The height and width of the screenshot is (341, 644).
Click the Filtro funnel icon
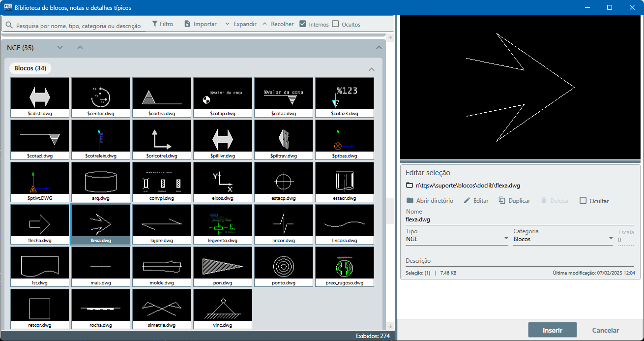point(155,24)
